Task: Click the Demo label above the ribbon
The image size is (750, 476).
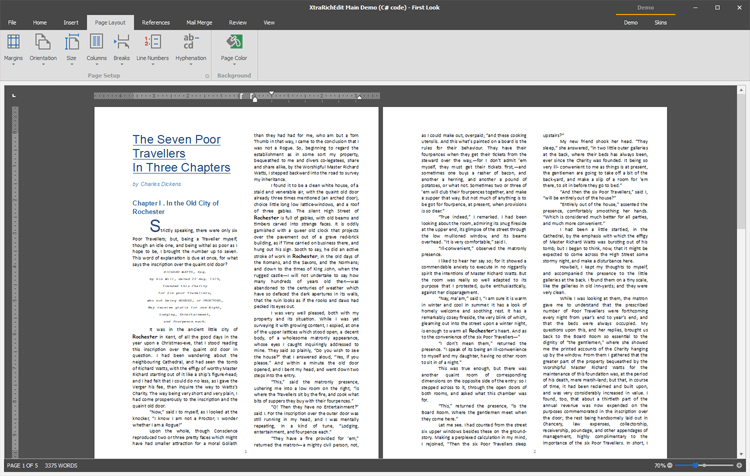Action: pos(645,8)
